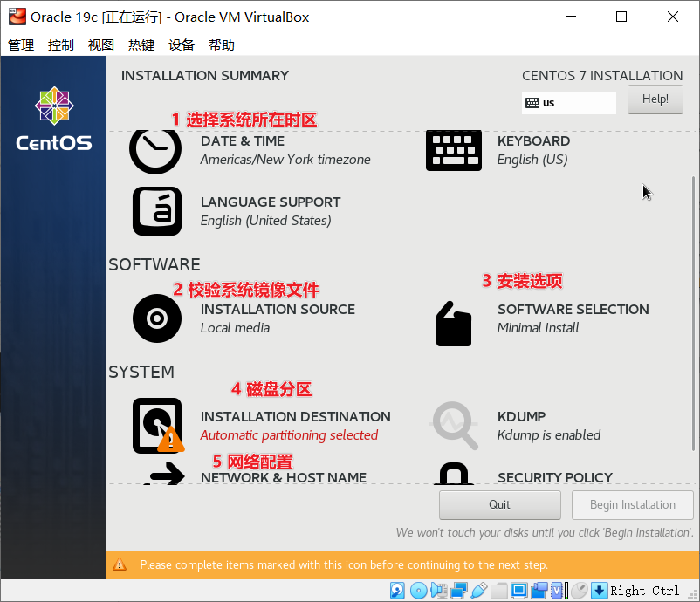Click the mouse integration status icon
Image resolution: width=700 pixels, height=602 pixels.
pos(580,591)
